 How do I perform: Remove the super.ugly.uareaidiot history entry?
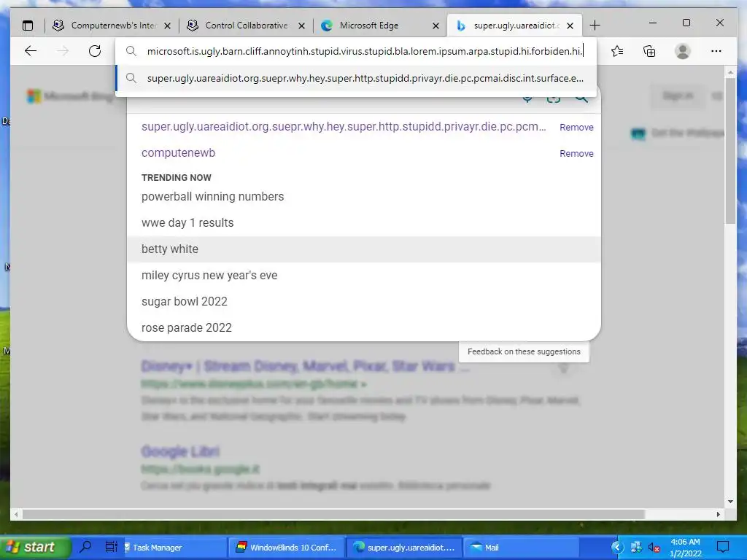coord(576,127)
